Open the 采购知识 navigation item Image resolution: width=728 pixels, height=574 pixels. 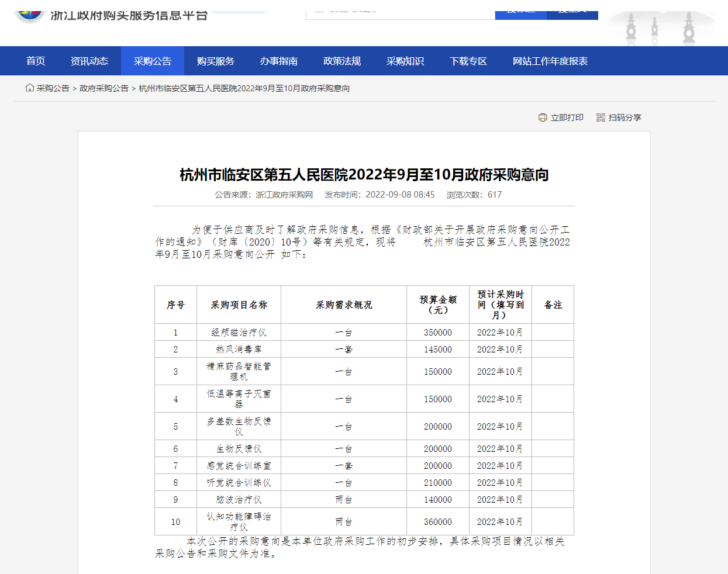[x=405, y=61]
